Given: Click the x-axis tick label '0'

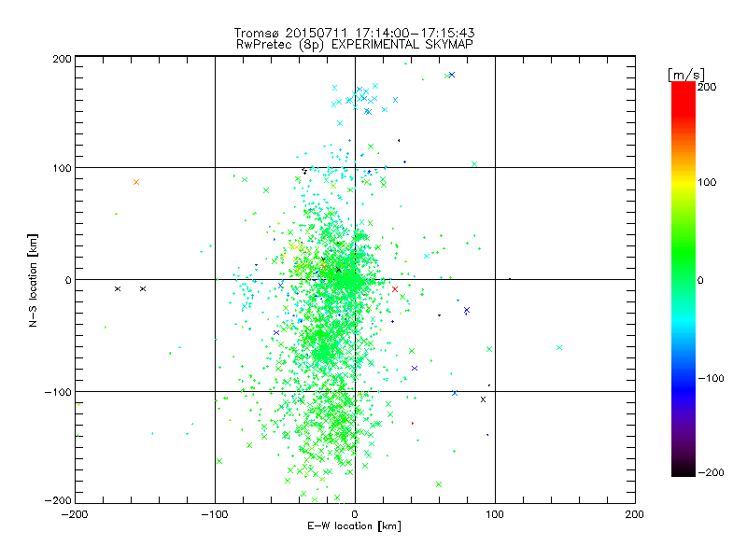Looking at the screenshot, I should pyautogui.click(x=355, y=514).
